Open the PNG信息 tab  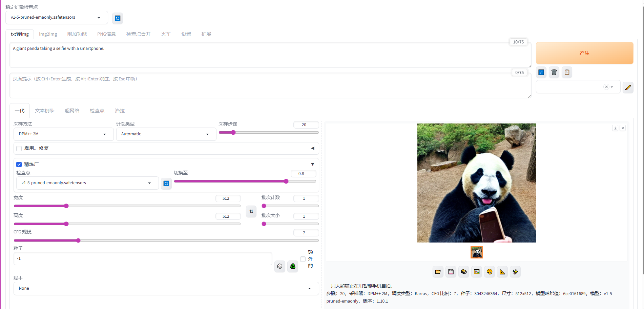106,34
